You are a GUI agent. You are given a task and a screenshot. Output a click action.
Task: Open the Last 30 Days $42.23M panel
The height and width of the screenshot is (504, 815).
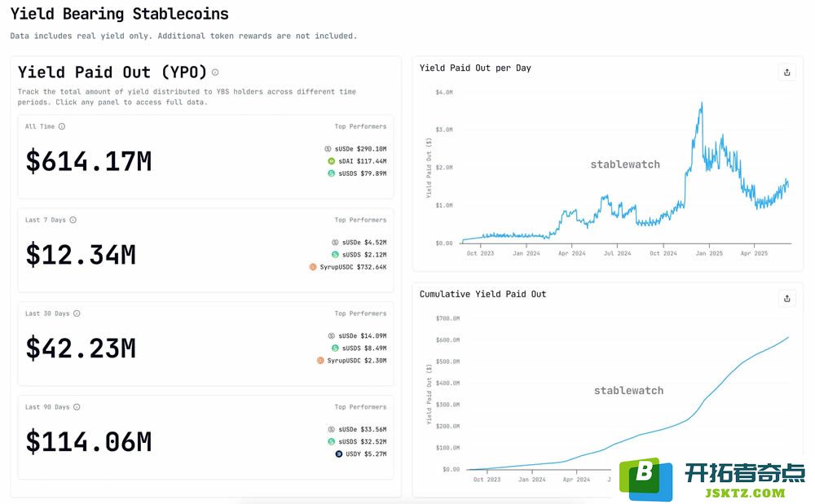click(x=205, y=344)
